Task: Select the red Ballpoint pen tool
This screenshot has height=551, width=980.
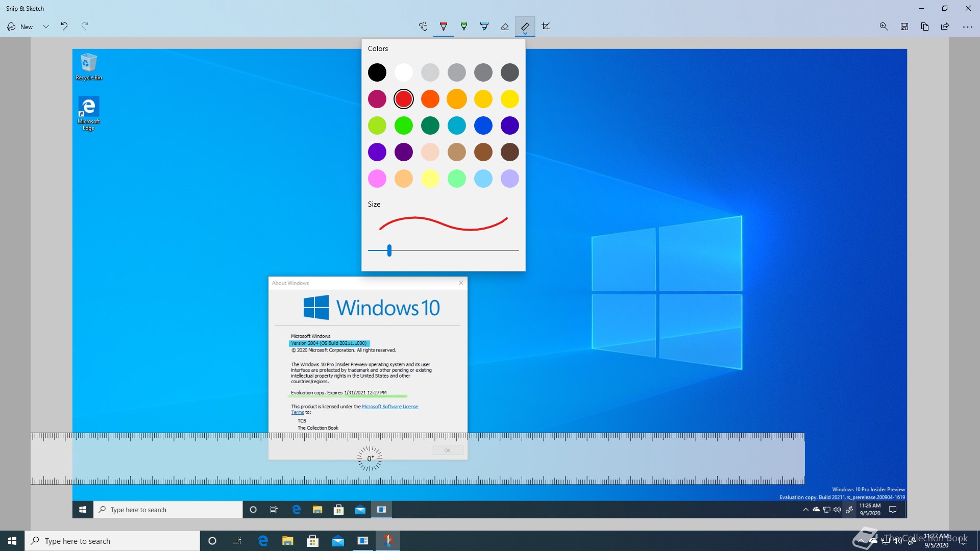Action: coord(444,27)
